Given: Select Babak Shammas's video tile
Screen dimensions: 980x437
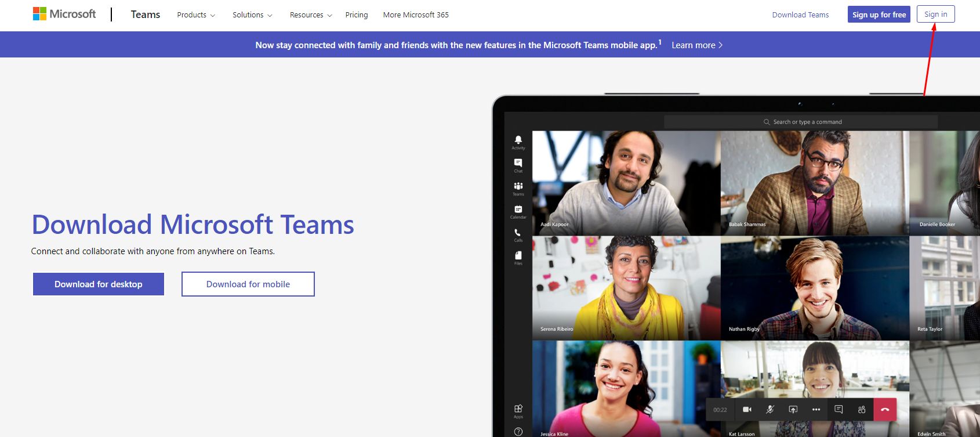Looking at the screenshot, I should [x=815, y=183].
